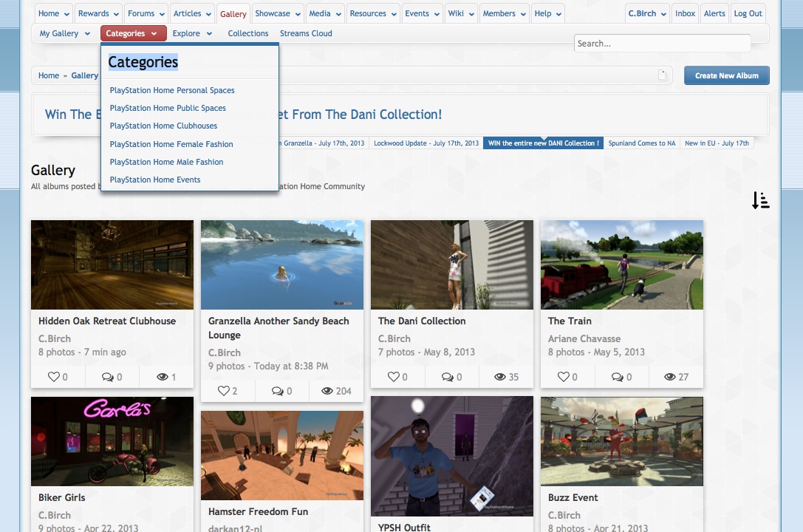Select Spunland Comes to NA tab
Viewport: 803px width, 532px height.
point(642,143)
